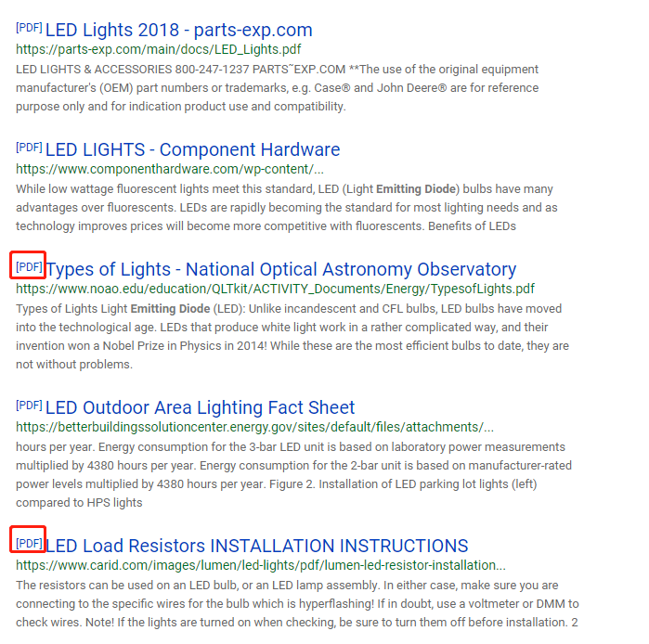Click the betterbuildingssolutioncenter.energy.gov URL
Viewport: 649px width, 644px height.
(255, 427)
